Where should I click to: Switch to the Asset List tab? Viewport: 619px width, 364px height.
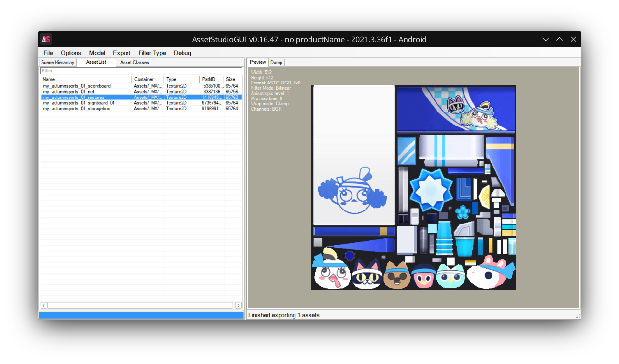[x=96, y=62]
